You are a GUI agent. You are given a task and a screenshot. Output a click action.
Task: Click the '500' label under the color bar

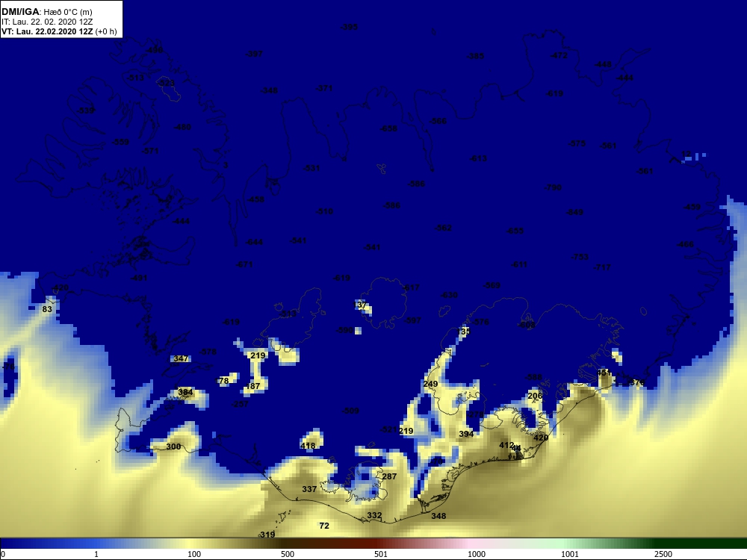click(x=288, y=554)
